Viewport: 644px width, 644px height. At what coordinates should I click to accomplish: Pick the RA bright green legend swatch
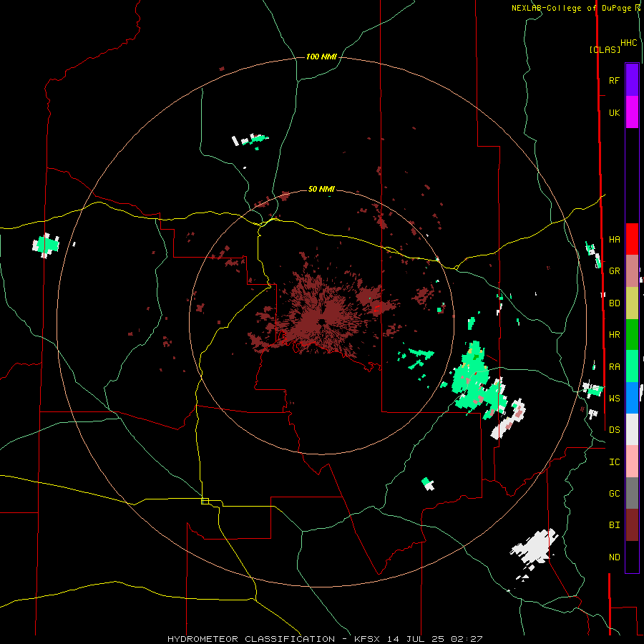[632, 366]
